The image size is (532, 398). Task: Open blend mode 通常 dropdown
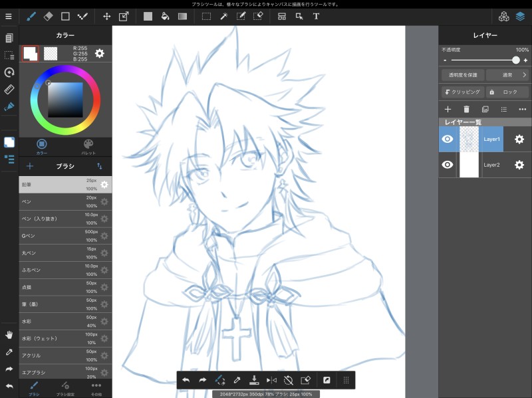pos(507,75)
